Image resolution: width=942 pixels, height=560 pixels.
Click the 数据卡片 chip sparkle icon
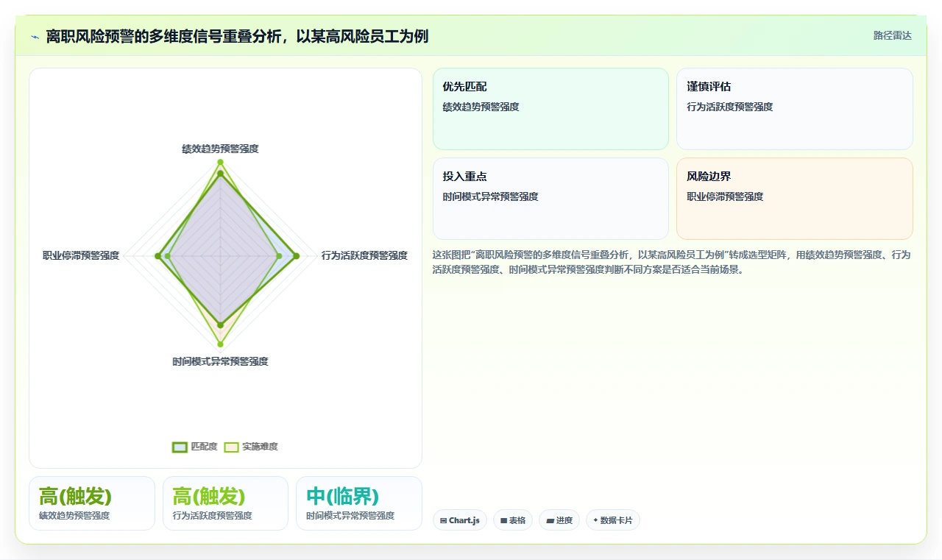595,520
